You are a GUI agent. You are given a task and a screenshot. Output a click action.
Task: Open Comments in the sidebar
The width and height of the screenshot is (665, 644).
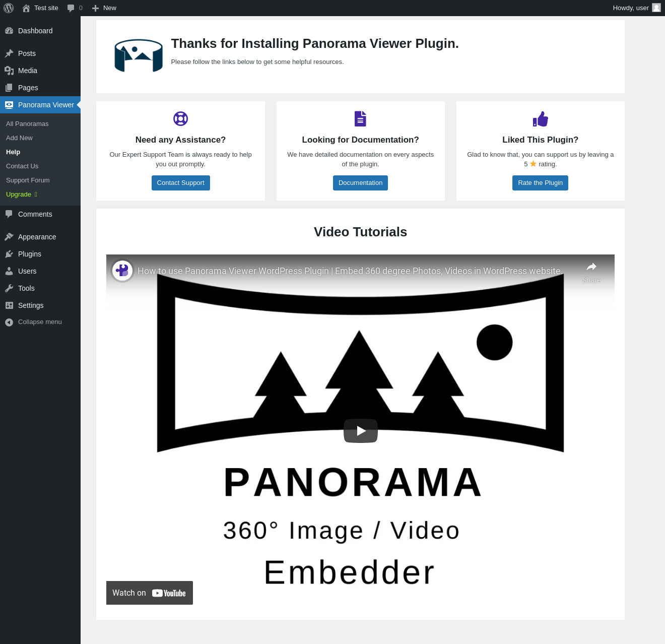40,214
